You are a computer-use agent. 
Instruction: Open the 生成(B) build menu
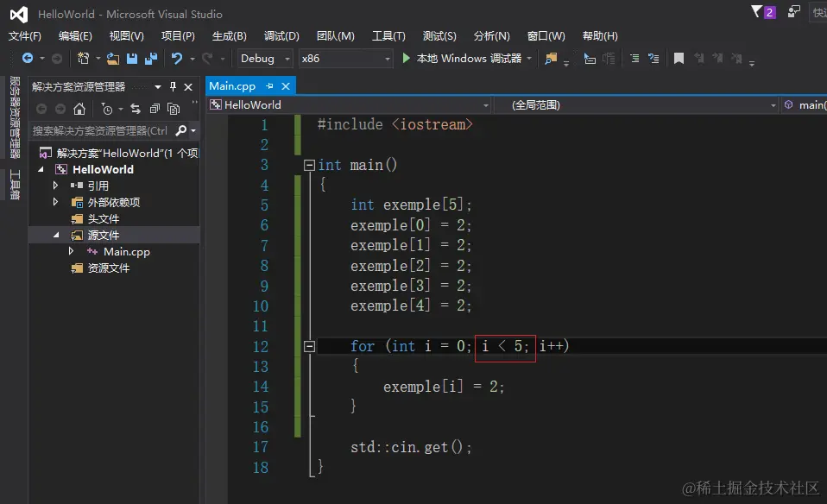(230, 36)
